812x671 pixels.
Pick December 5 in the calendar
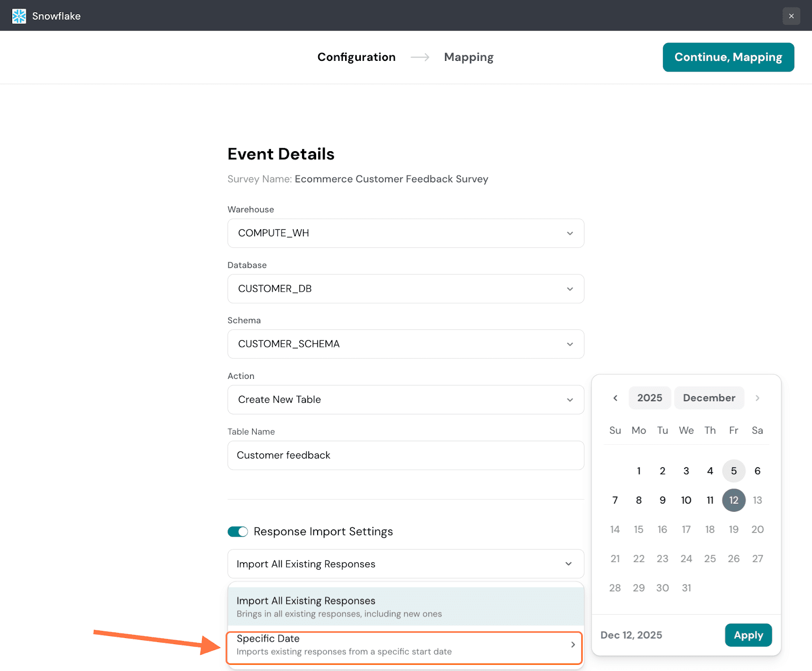pos(733,471)
